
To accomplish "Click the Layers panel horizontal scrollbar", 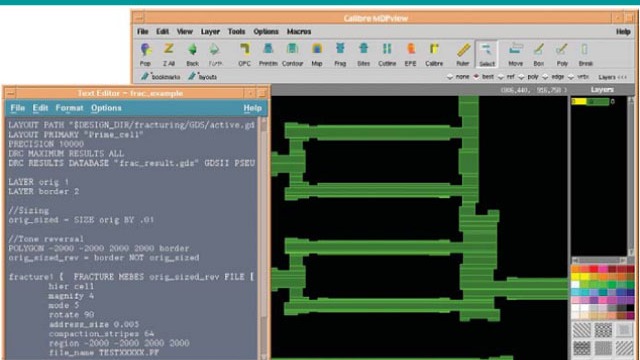I will (600, 260).
